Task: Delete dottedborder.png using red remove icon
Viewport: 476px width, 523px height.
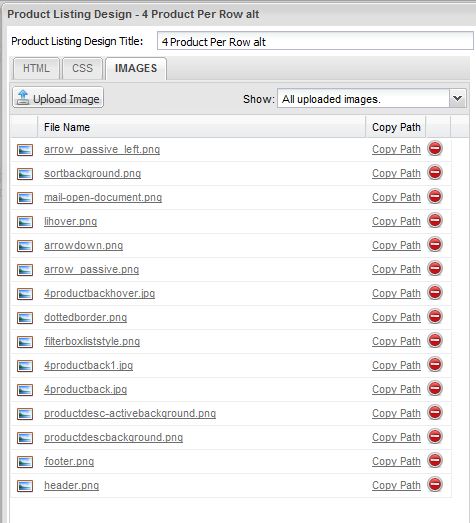Action: [435, 317]
